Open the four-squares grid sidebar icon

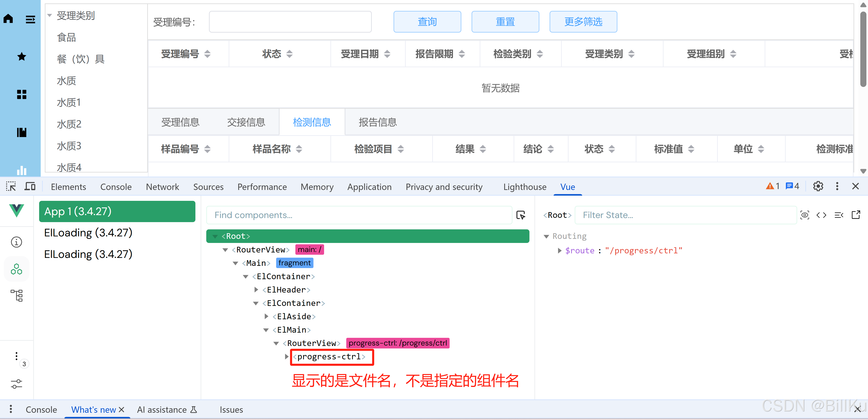coord(21,94)
